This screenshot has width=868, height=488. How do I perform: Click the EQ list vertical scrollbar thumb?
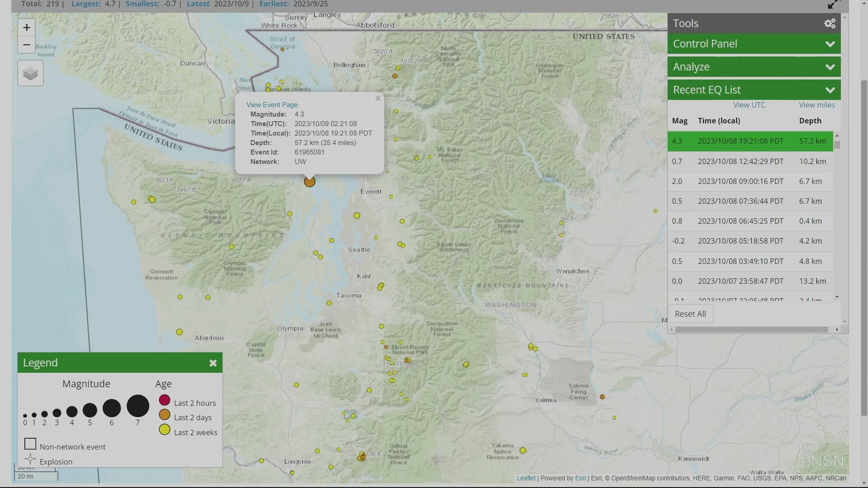click(837, 145)
